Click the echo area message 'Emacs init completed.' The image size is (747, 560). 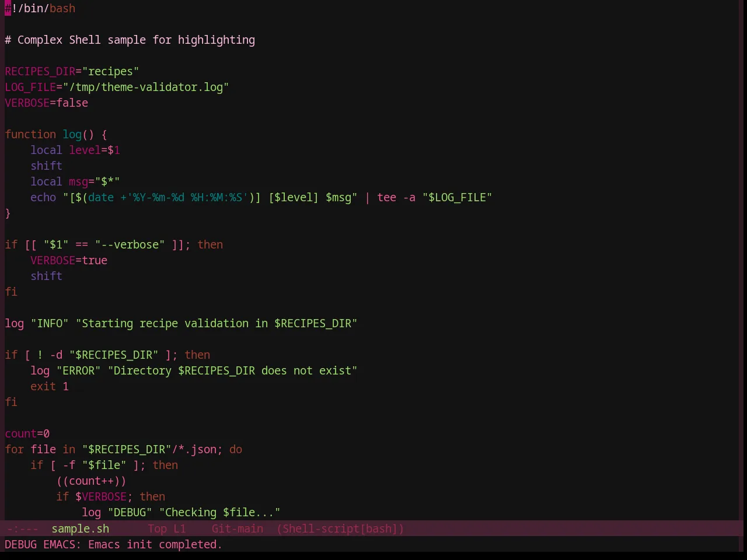point(155,544)
